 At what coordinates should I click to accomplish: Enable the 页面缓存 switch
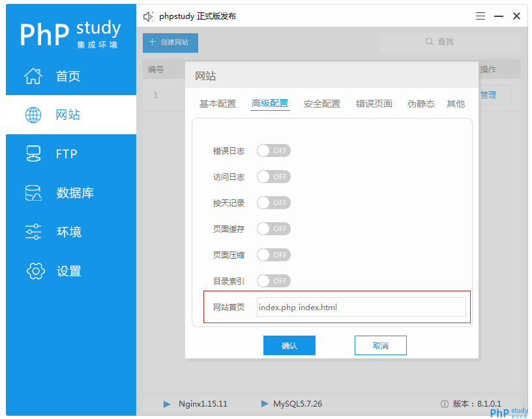click(x=273, y=229)
